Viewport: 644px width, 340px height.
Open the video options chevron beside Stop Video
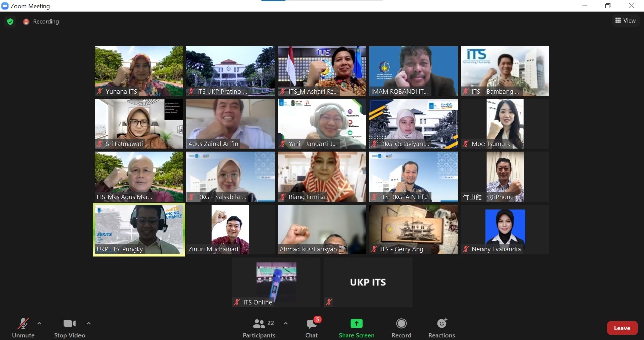[x=89, y=323]
